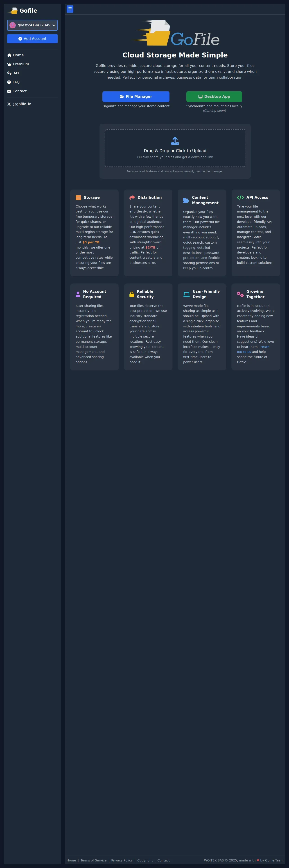Click the Add Account button
This screenshot has height=868, width=289.
click(32, 39)
